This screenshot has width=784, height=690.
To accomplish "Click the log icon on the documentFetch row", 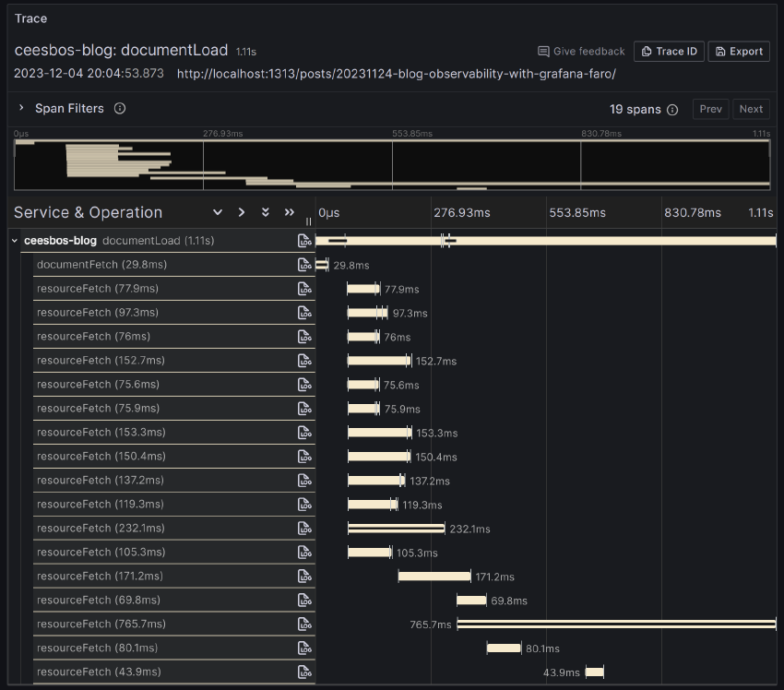I will coord(304,265).
